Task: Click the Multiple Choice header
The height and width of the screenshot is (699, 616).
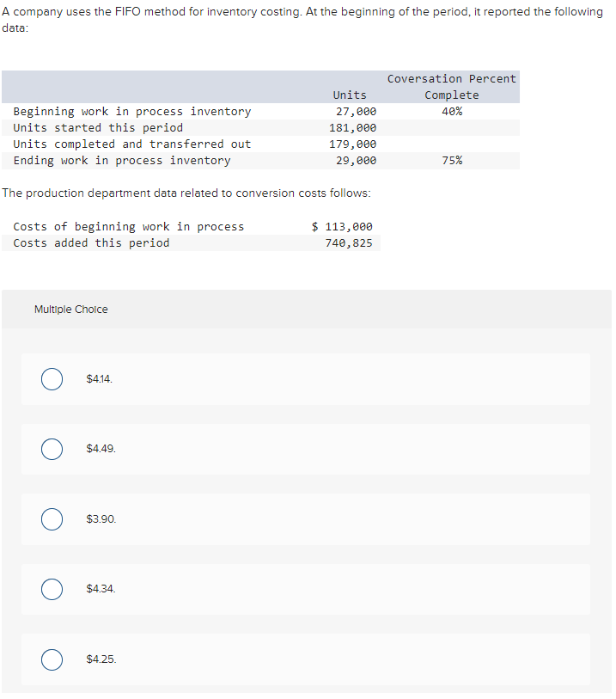Action: pos(70,309)
